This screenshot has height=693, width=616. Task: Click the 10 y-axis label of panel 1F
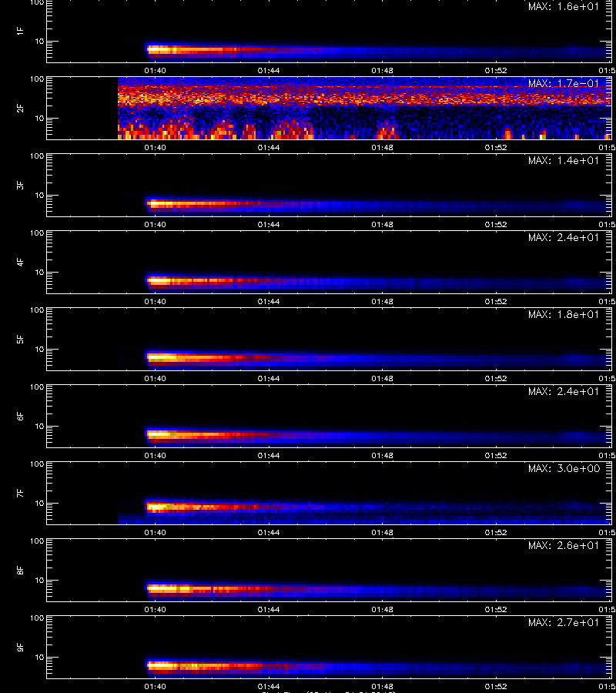pos(39,41)
